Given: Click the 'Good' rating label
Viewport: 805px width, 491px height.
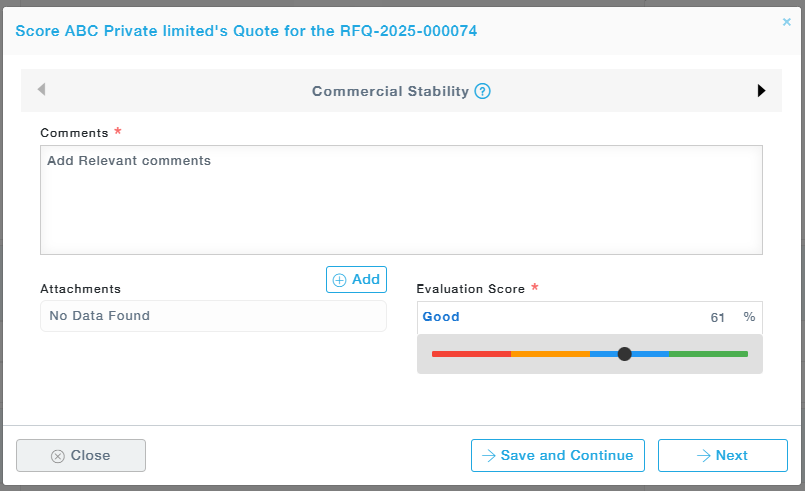Looking at the screenshot, I should [441, 317].
